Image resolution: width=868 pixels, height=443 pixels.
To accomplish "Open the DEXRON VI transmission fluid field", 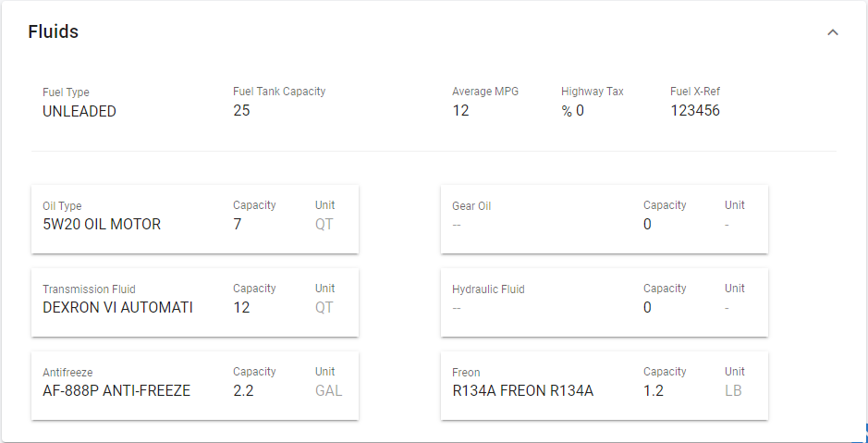I will click(117, 308).
